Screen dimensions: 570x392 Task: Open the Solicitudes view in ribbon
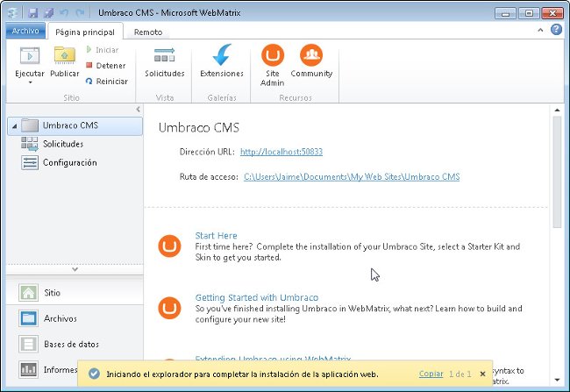tap(165, 62)
